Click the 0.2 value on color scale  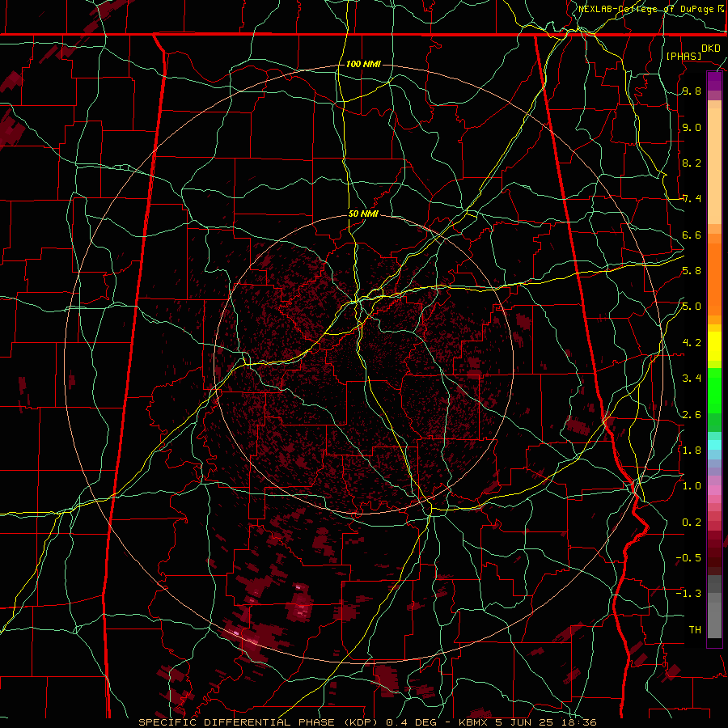point(692,523)
